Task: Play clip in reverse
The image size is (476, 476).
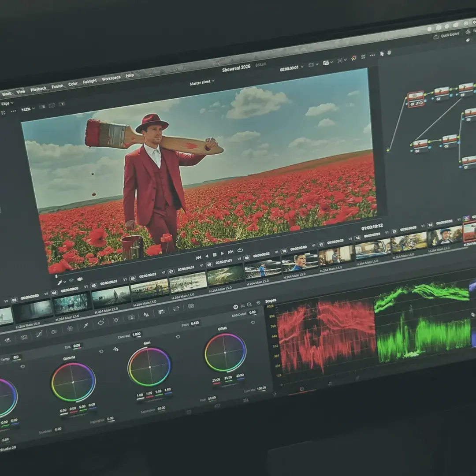Action: point(207,256)
